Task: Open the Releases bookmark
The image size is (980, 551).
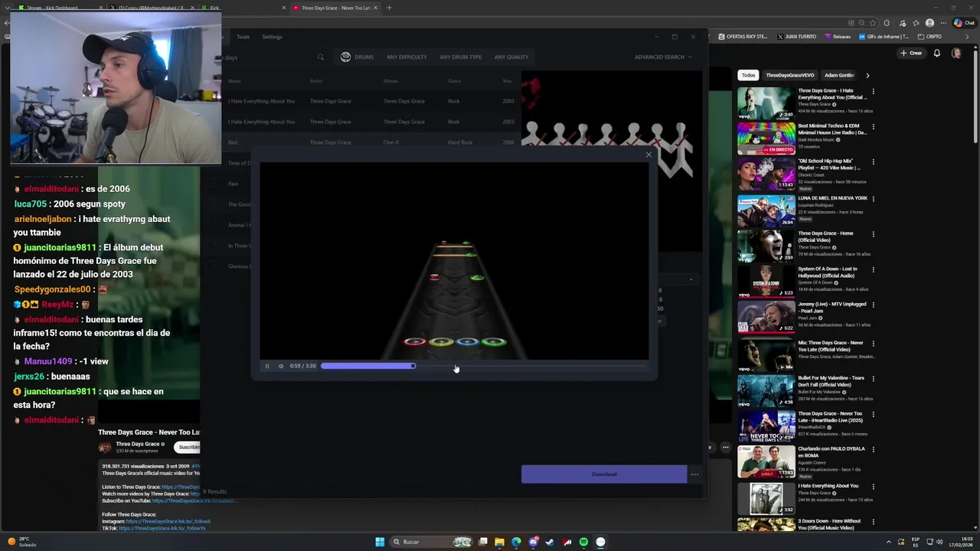Action: [x=838, y=36]
